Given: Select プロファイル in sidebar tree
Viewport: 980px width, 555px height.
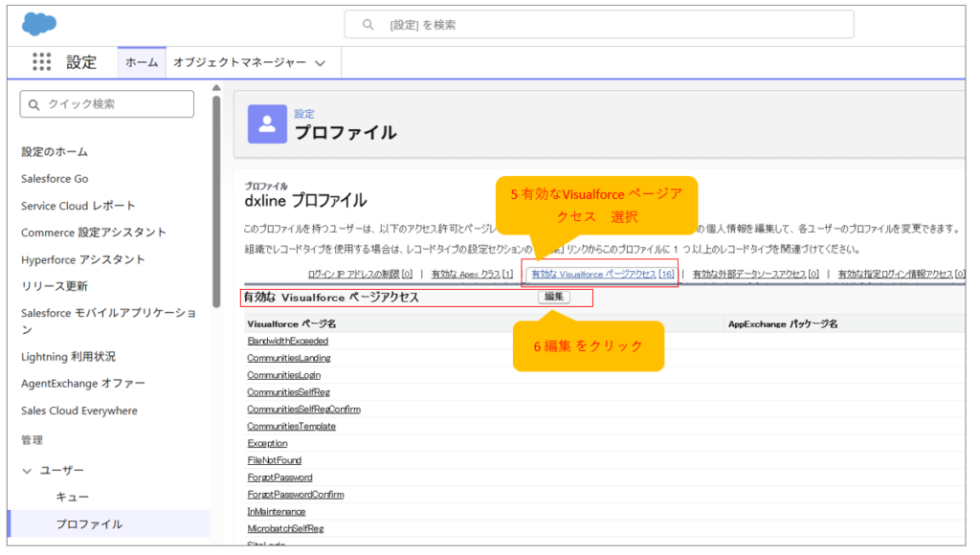Looking at the screenshot, I should (89, 523).
